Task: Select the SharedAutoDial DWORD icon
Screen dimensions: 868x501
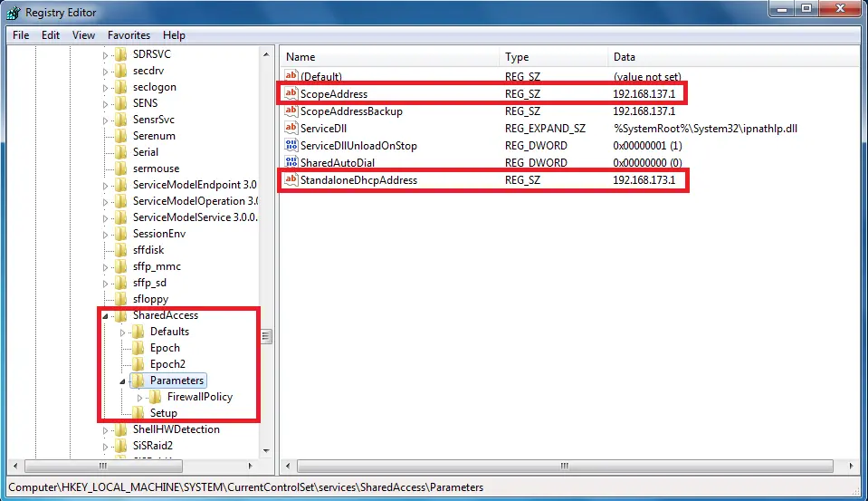Action: click(x=291, y=162)
